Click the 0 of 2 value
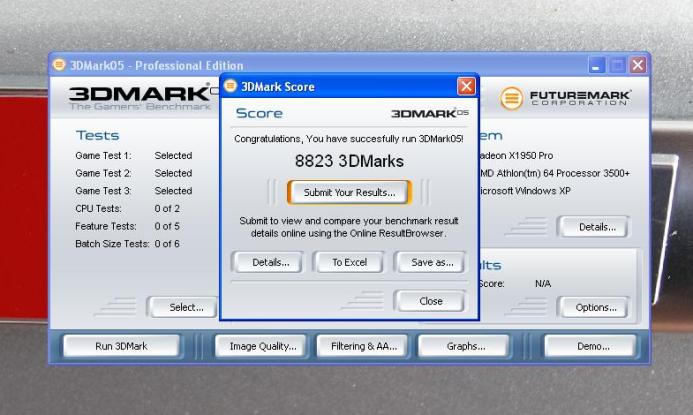693x415 pixels. coord(167,209)
